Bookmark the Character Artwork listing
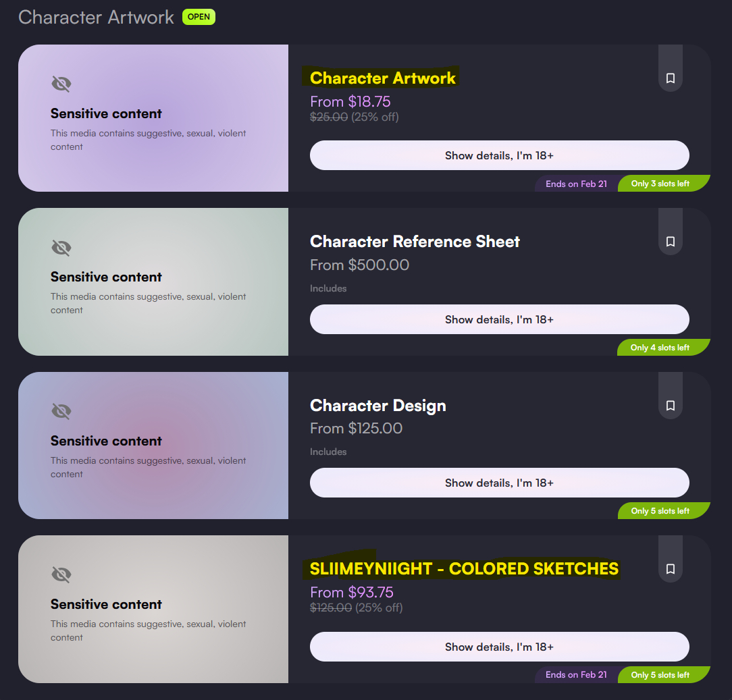 click(x=670, y=78)
